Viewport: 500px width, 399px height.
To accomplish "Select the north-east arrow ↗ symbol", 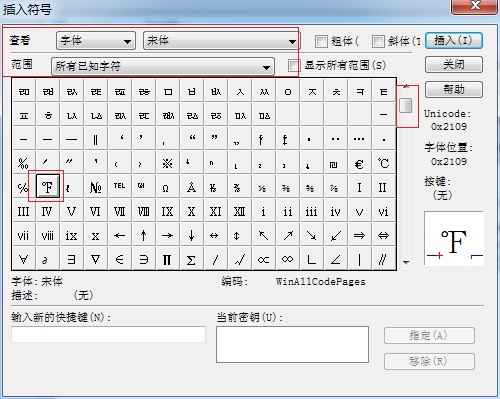I will click(x=287, y=235).
